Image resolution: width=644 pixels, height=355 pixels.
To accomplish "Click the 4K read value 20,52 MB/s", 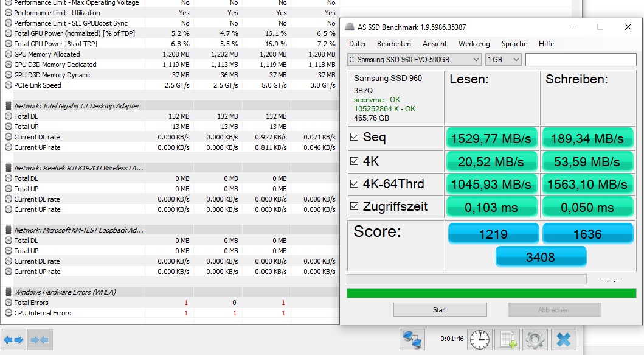I will click(491, 161).
